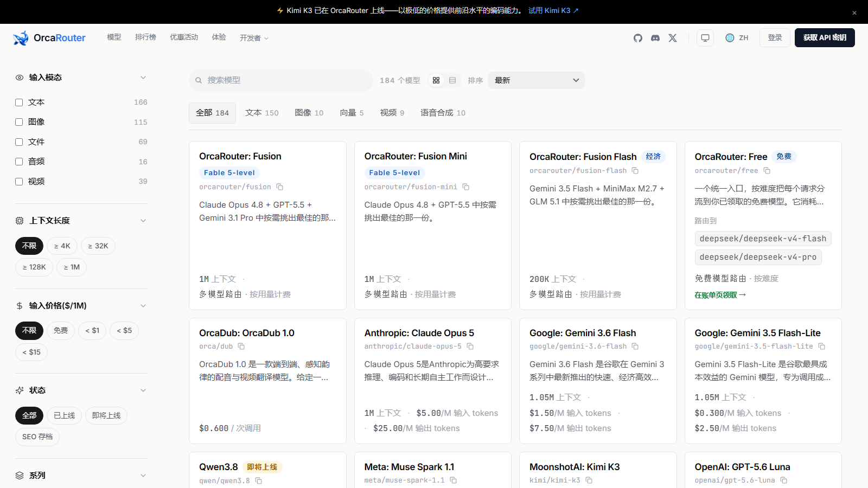Select the 免费 price filter chip

tap(61, 331)
